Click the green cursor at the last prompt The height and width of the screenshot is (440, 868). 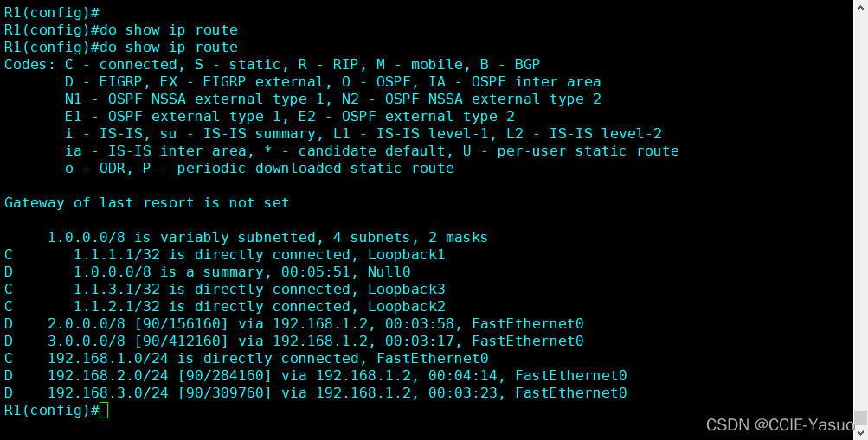point(104,411)
